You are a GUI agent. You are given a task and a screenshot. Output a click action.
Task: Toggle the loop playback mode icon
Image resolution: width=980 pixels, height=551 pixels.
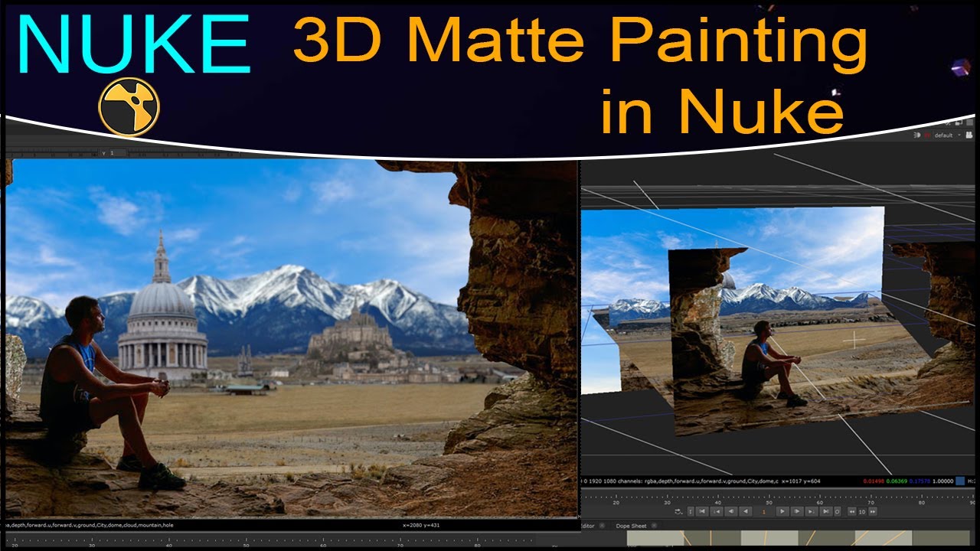[678, 511]
